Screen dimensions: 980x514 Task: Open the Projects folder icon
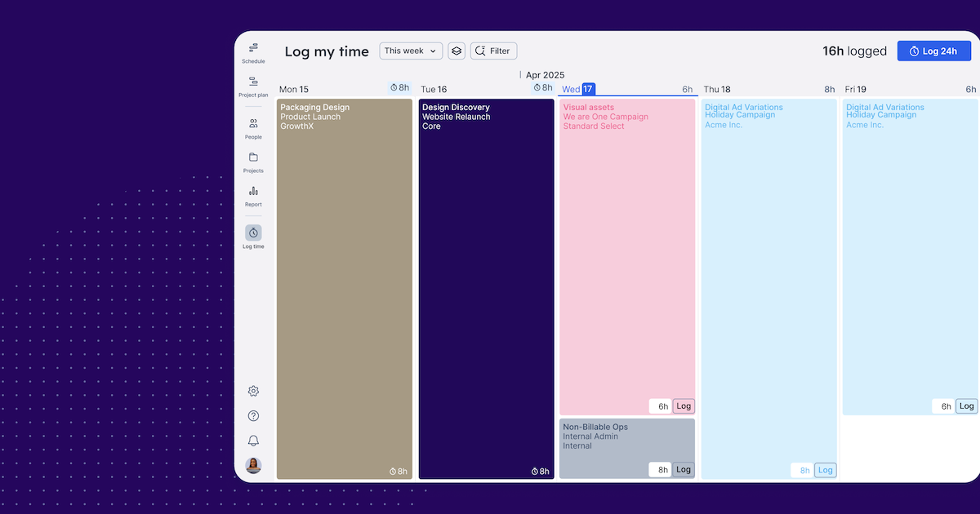pyautogui.click(x=253, y=157)
